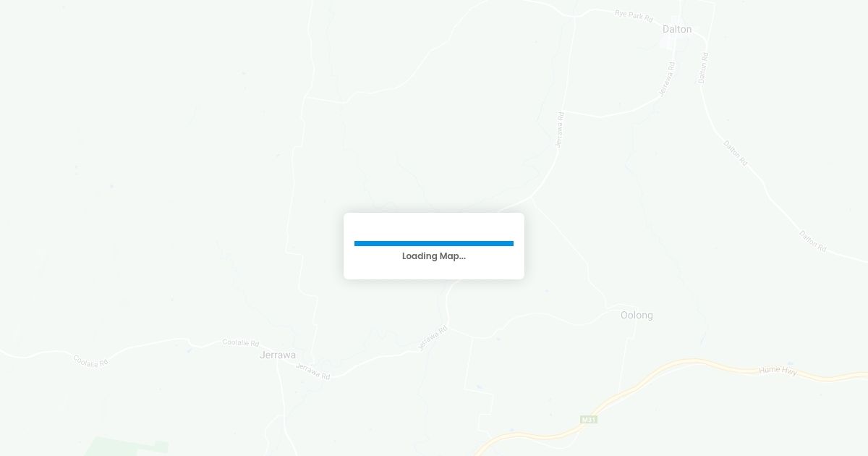
Task: Click the Hume Hwy road label
Action: [778, 371]
